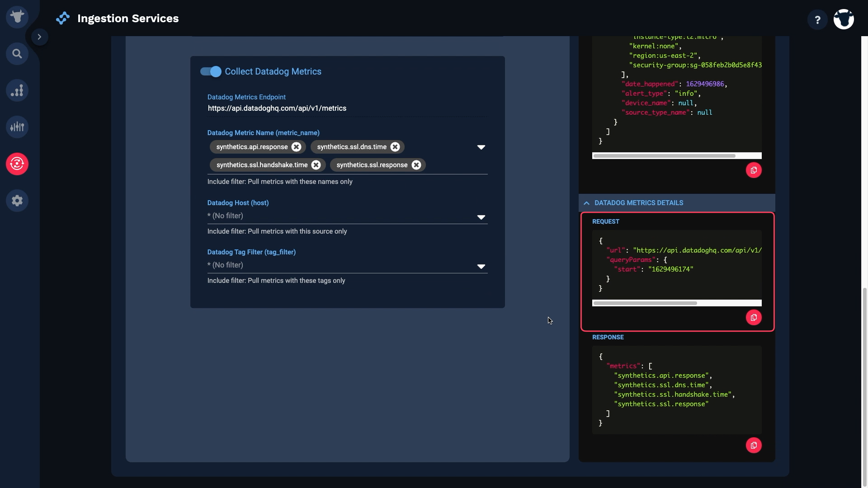Screen dimensions: 868x488
Task: Click the "metrics" key in response JSON
Action: (623, 366)
